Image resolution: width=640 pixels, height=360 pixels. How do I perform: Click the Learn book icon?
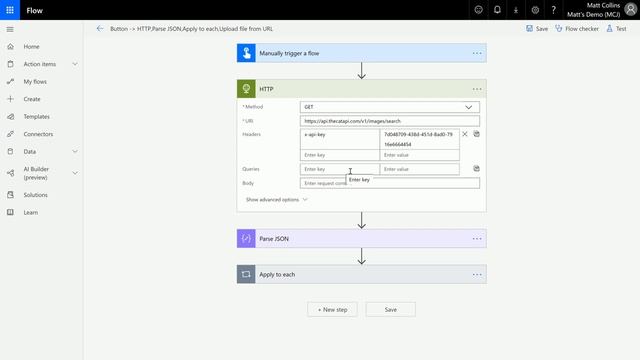tap(11, 212)
